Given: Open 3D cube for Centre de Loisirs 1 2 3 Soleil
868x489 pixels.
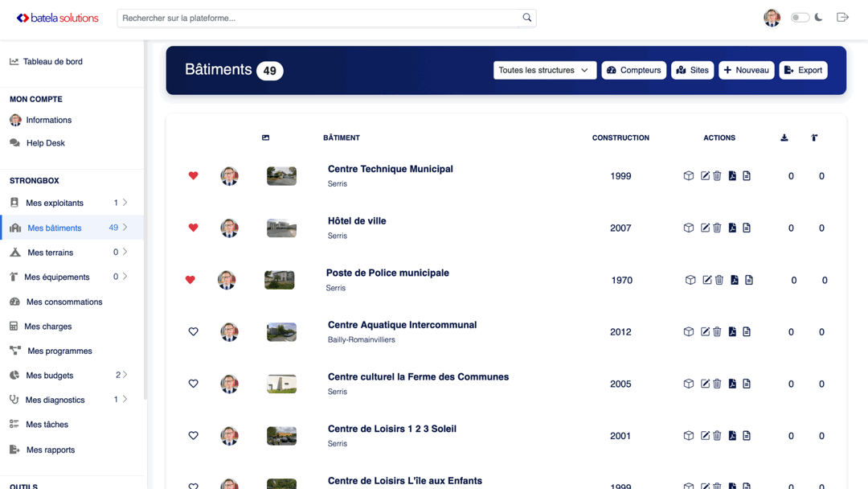Looking at the screenshot, I should point(689,436).
